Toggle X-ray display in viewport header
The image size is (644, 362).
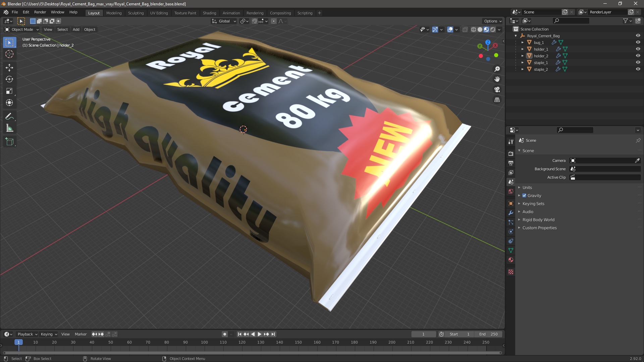[x=465, y=29]
